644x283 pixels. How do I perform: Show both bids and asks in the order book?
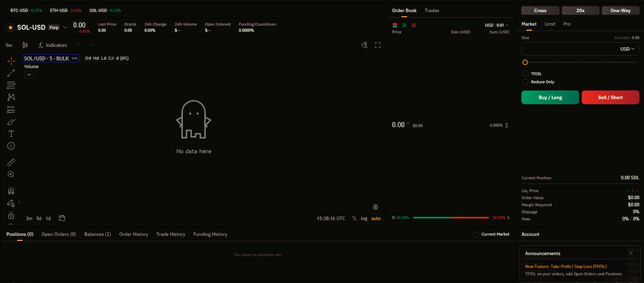click(395, 26)
